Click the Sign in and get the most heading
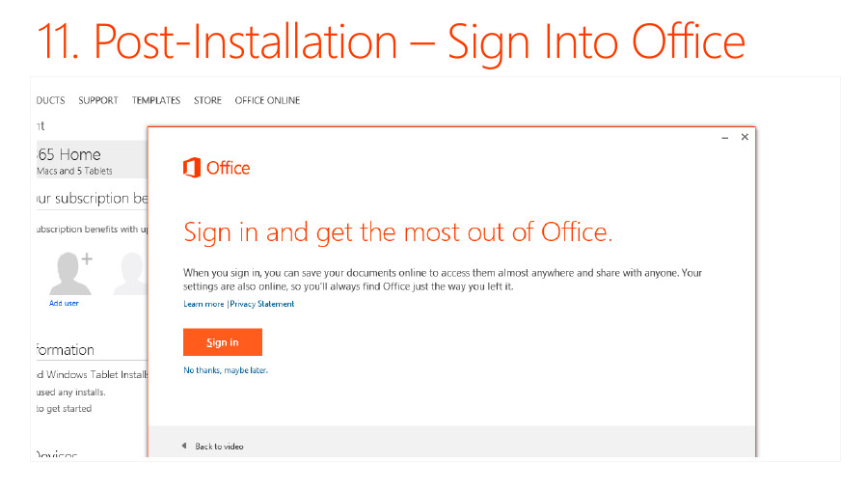Image resolution: width=868 pixels, height=488 pixels. (398, 232)
